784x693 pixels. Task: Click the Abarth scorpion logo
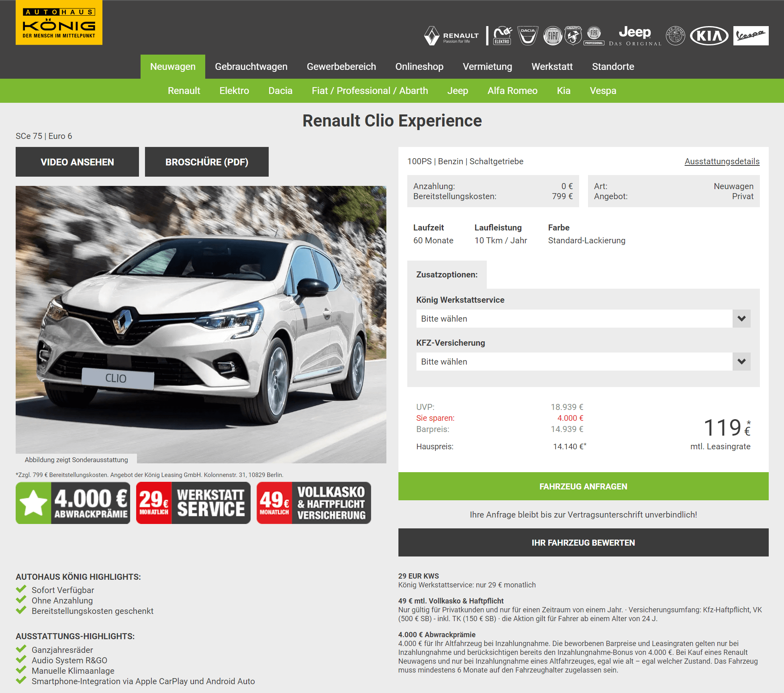tap(573, 36)
